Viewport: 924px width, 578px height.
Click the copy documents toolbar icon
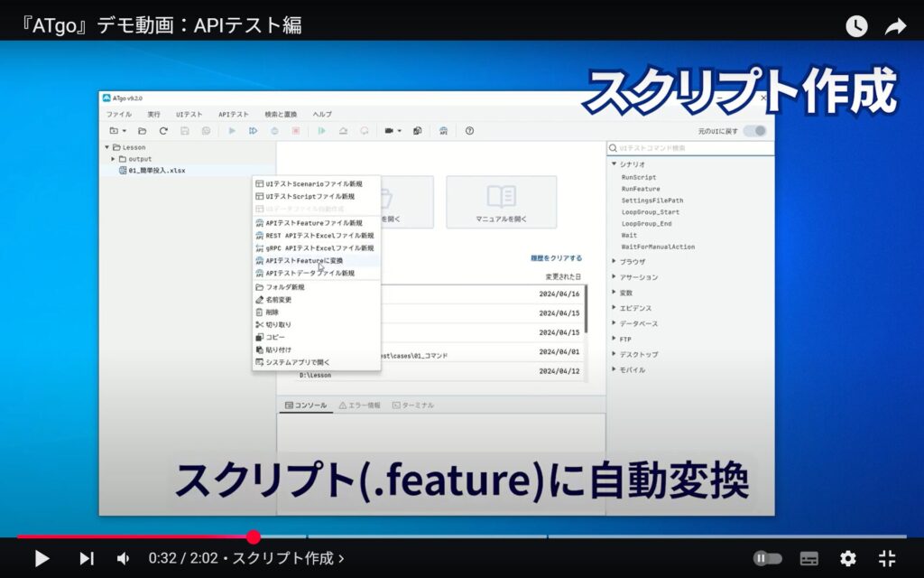coord(417,131)
